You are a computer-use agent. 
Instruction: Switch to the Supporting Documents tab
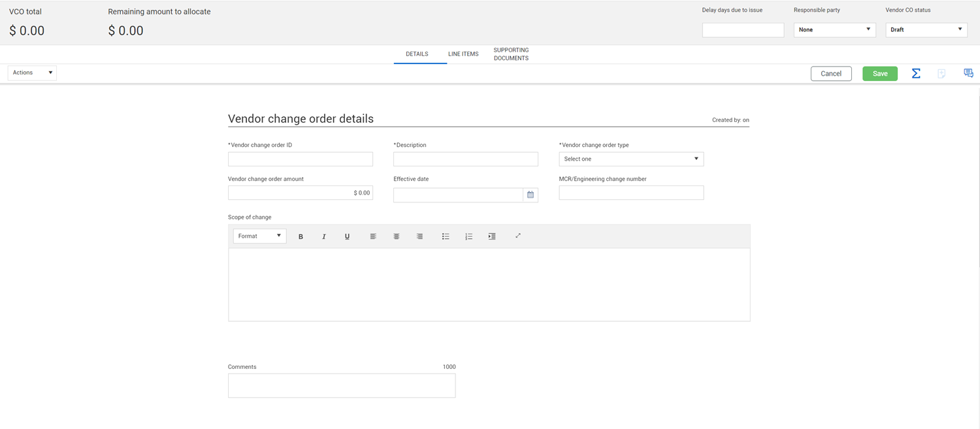511,54
